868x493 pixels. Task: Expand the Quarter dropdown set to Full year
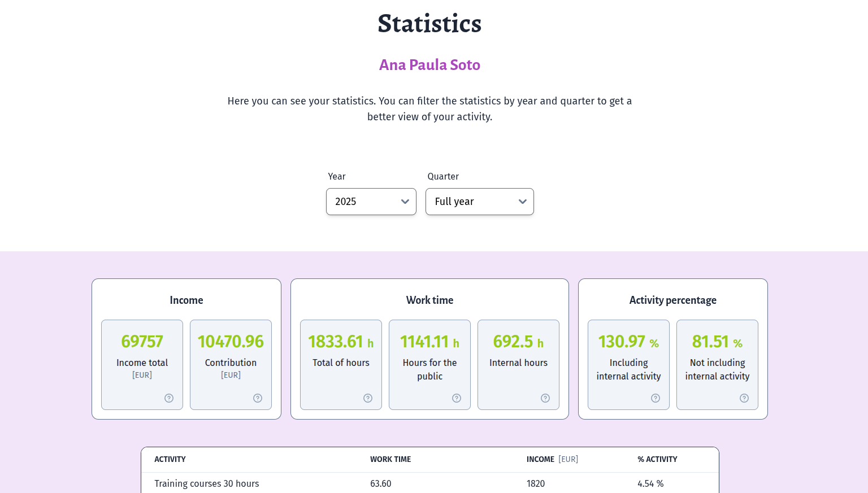click(479, 202)
